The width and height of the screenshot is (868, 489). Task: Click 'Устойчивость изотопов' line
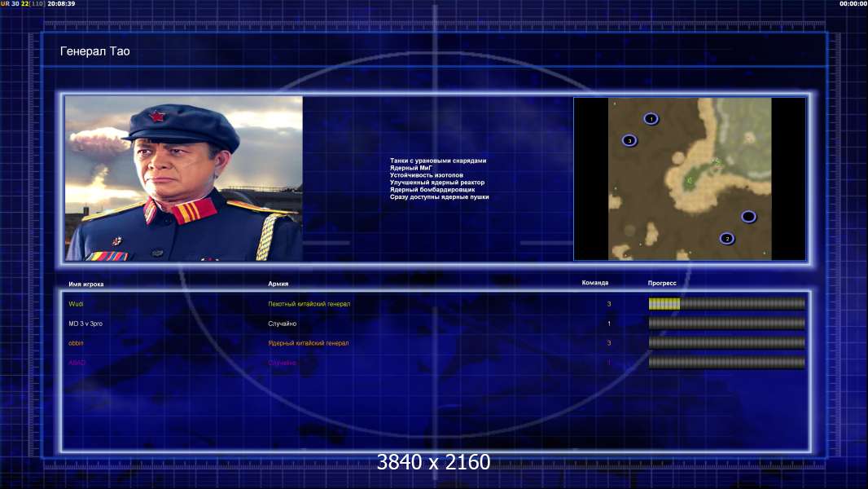coord(426,175)
